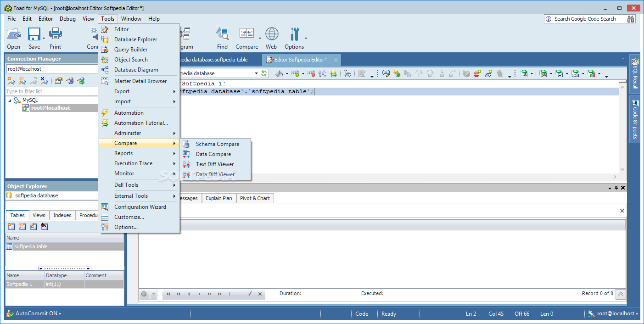Select Data Compare from submenu
Viewport: 644px width, 324px height.
(216, 154)
